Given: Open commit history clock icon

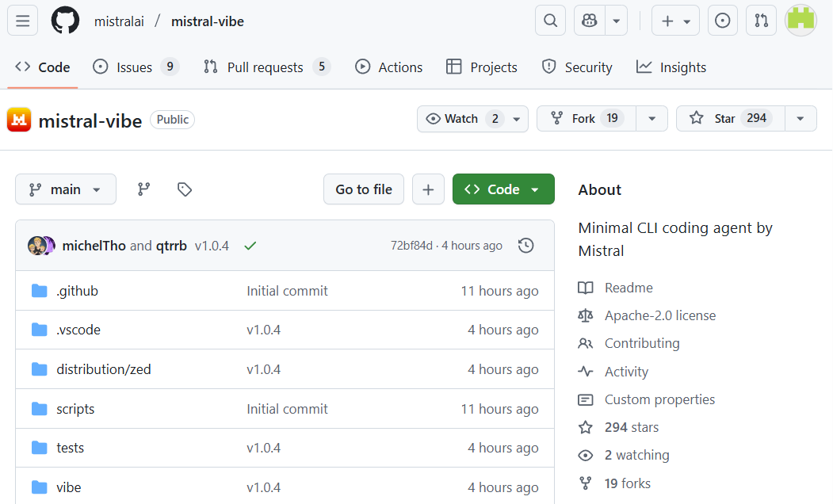Looking at the screenshot, I should 525,246.
